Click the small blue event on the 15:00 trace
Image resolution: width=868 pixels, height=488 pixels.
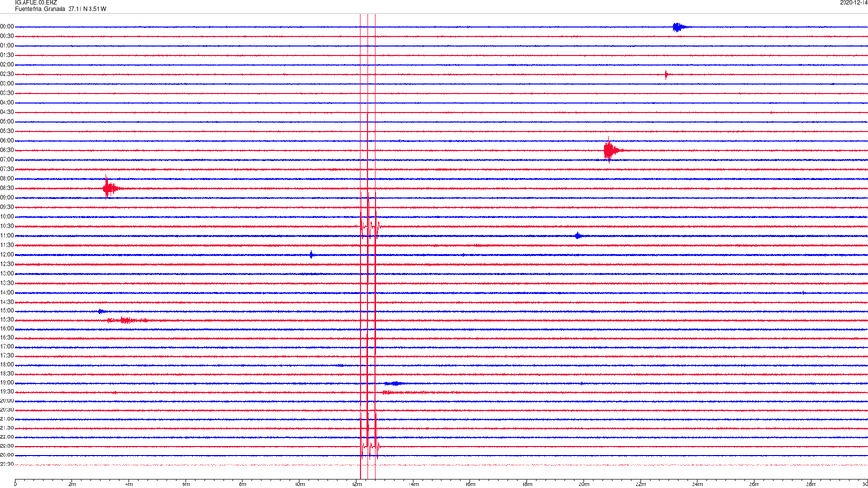[x=100, y=311]
